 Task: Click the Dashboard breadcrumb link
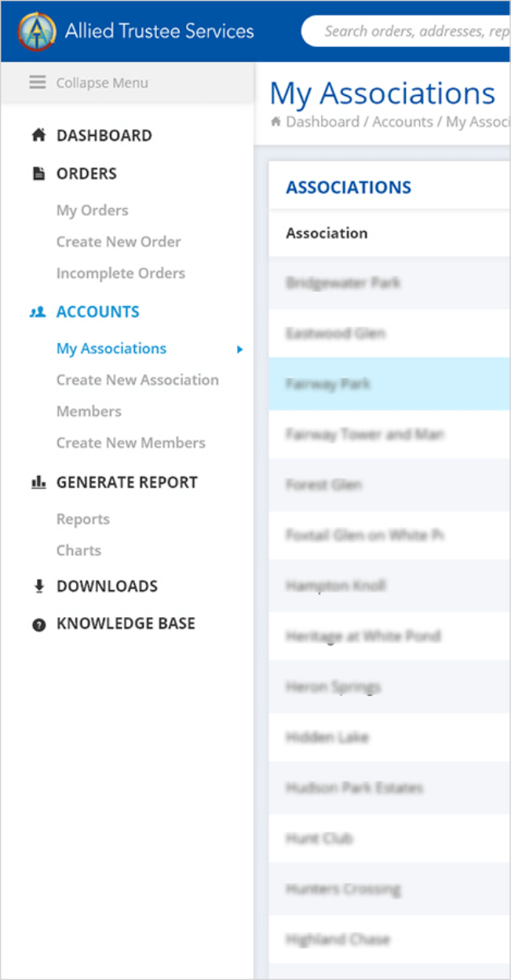[322, 122]
